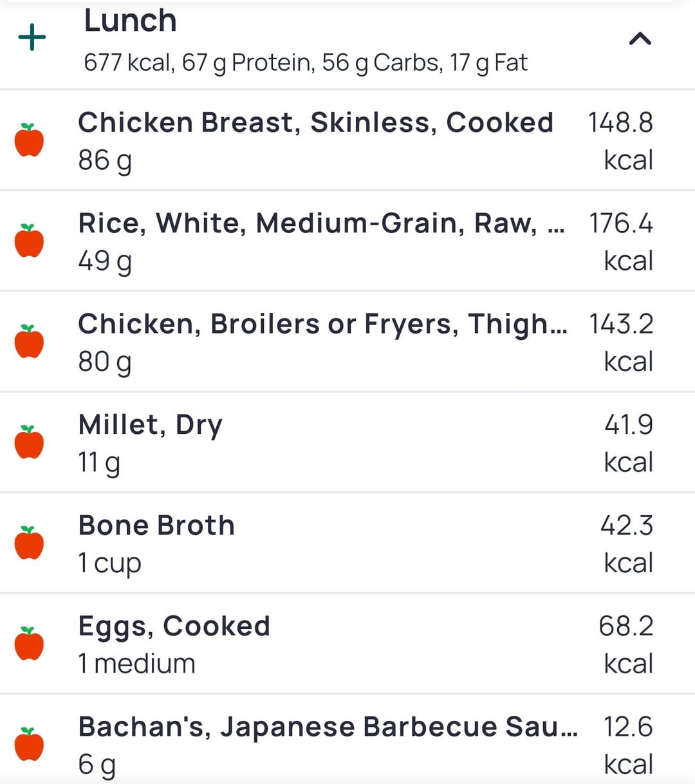695x784 pixels.
Task: Tap the apple icon beside Rice, White
Action: point(30,241)
